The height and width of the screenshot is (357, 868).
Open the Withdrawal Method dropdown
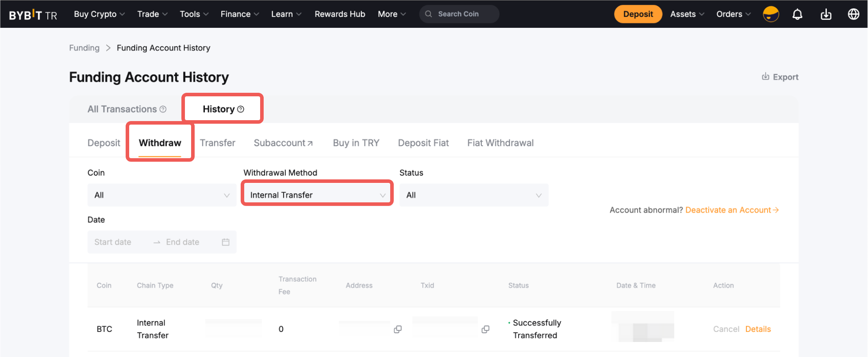click(317, 195)
